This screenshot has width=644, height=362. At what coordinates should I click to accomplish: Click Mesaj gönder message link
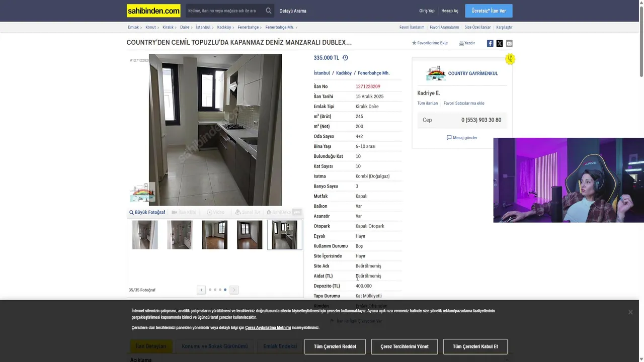(462, 137)
